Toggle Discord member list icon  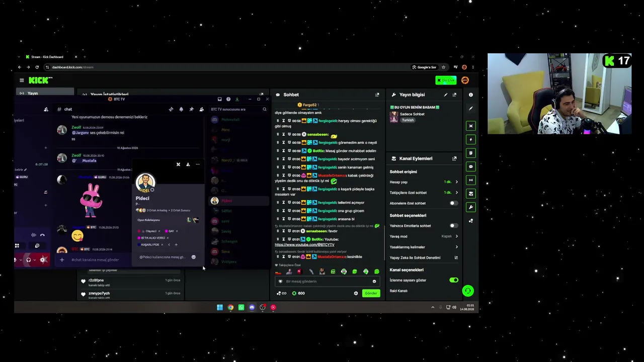click(201, 109)
